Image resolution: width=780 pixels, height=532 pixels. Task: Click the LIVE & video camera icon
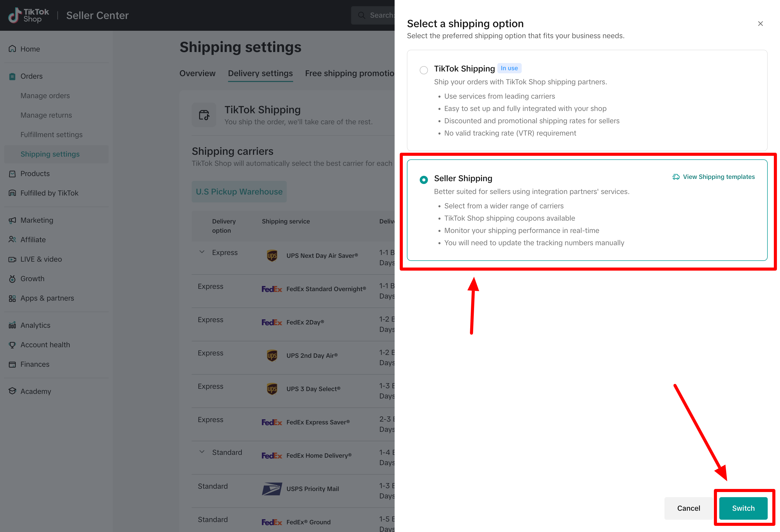(x=12, y=259)
